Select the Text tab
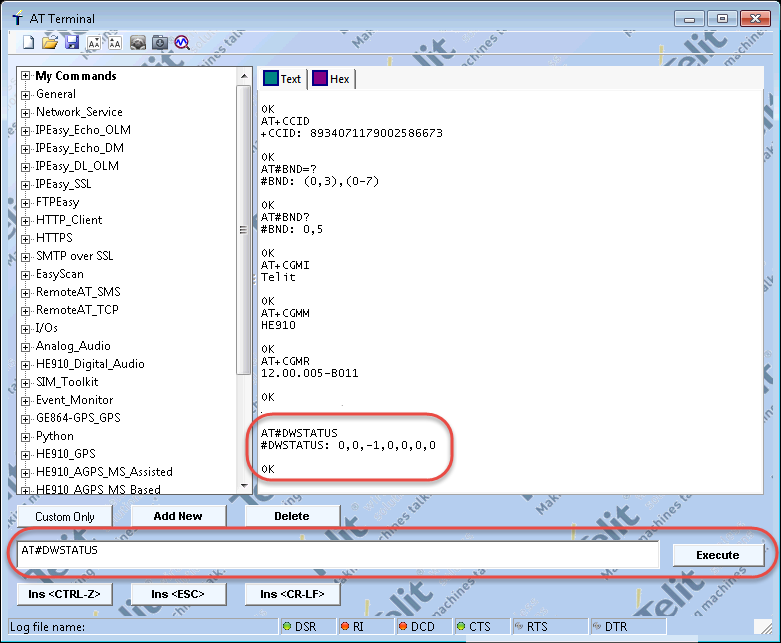Screen dimensions: 781x643 click(282, 79)
